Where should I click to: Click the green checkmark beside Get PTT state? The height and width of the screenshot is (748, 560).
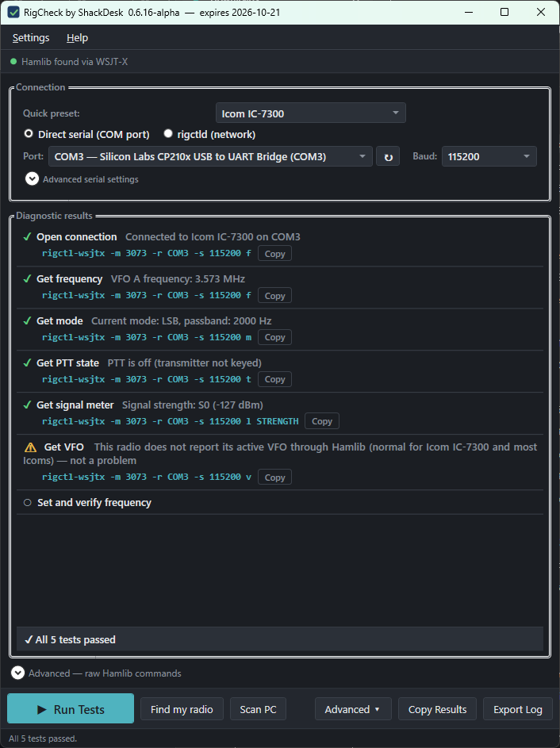tap(28, 362)
